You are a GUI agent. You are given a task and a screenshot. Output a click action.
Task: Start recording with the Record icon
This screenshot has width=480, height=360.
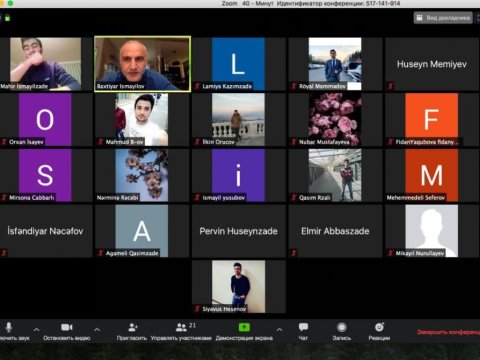coord(342,327)
